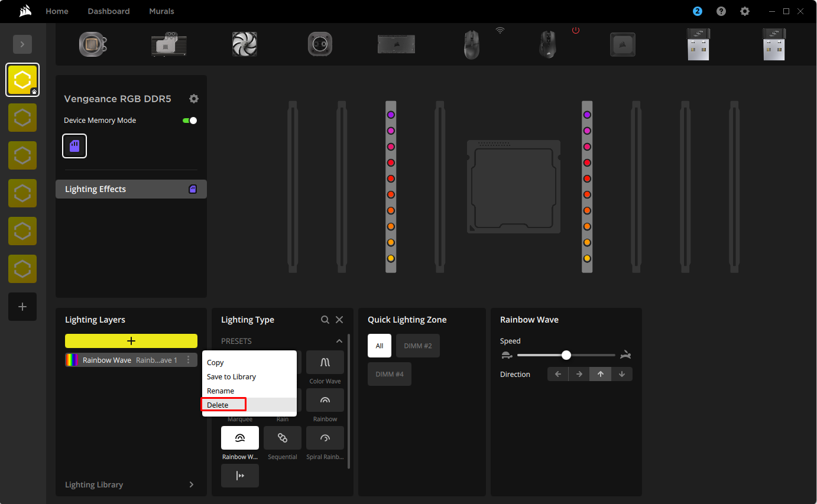817x504 pixels.
Task: Choose the Sequential lighting preset
Action: (283, 438)
